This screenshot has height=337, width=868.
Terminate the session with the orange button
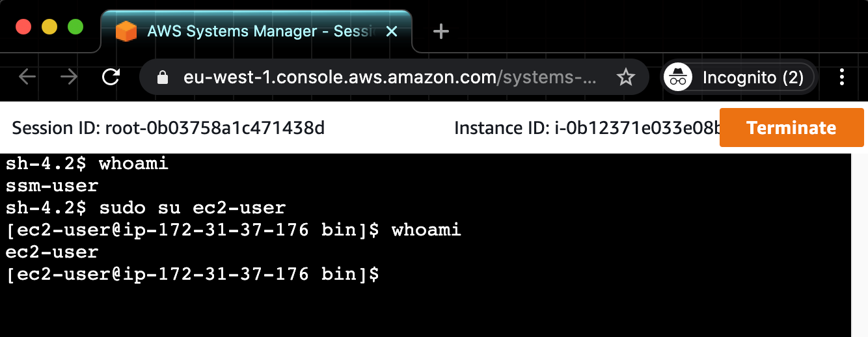click(791, 128)
